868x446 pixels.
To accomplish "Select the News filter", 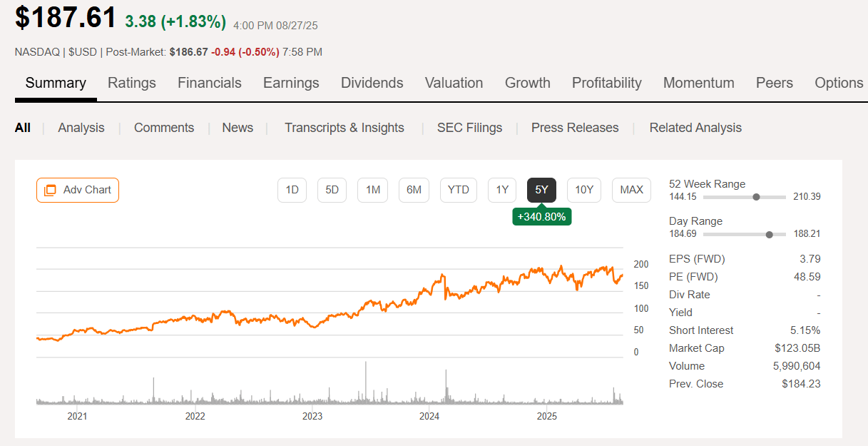I will (237, 127).
